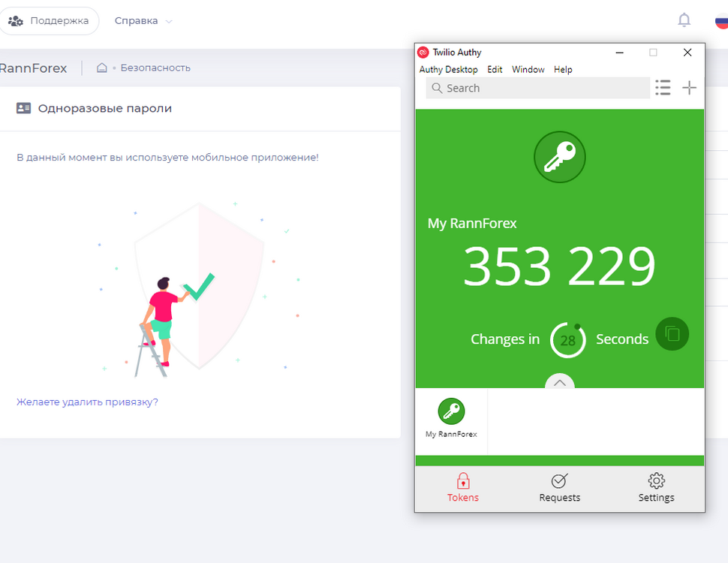This screenshot has width=728, height=563.
Task: Click the RannForex site logo text
Action: click(33, 68)
